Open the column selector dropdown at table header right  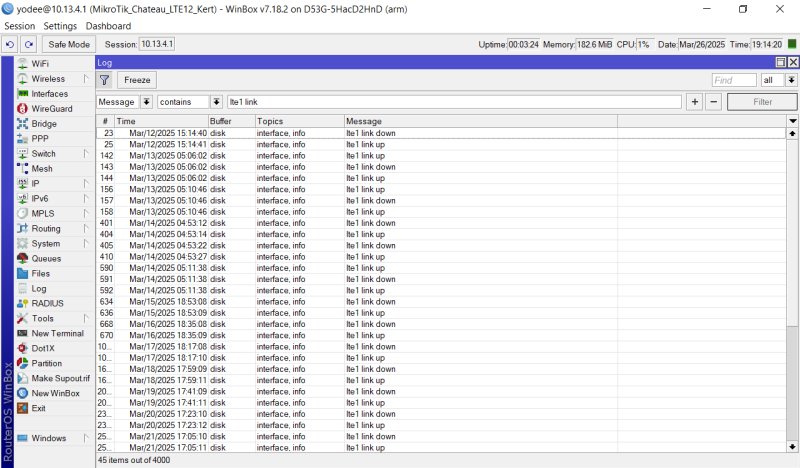click(792, 121)
